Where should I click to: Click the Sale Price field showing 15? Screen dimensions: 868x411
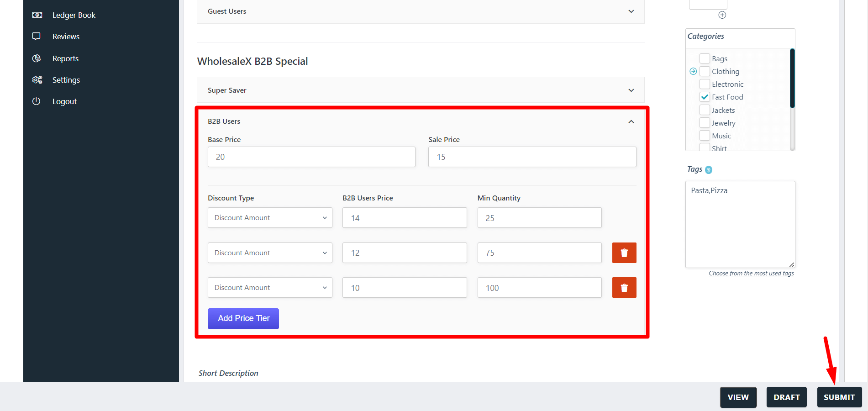pyautogui.click(x=532, y=157)
